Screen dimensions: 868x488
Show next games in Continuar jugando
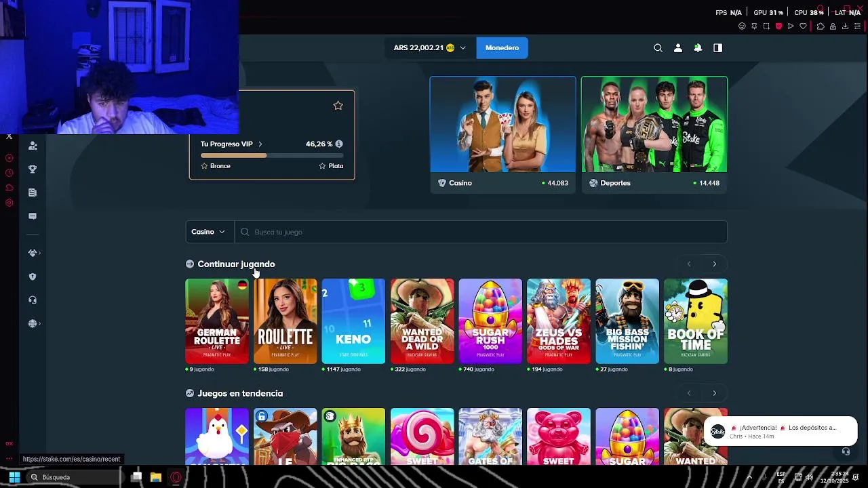(x=714, y=264)
